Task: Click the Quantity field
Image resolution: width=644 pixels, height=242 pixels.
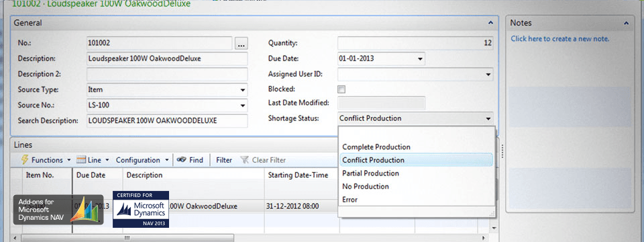Action: [415, 43]
